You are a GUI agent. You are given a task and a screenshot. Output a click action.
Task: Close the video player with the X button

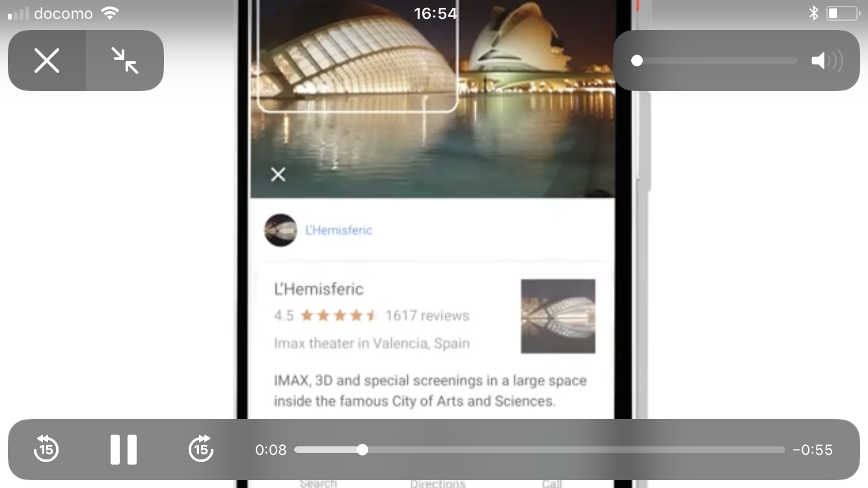pos(47,61)
